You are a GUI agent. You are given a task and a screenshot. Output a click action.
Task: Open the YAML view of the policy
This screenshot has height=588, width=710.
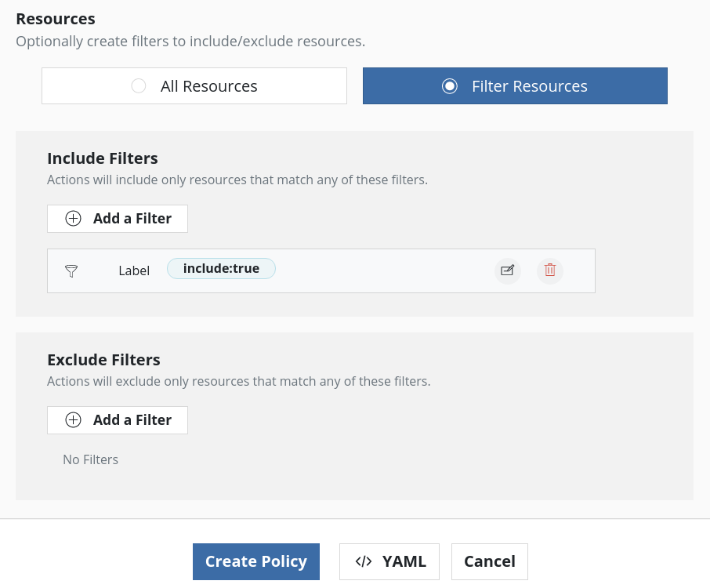pyautogui.click(x=389, y=561)
